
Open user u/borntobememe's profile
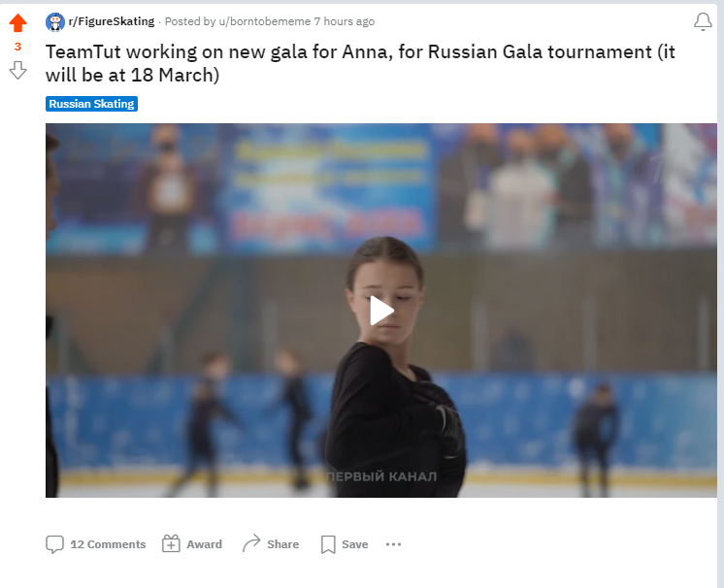[265, 21]
